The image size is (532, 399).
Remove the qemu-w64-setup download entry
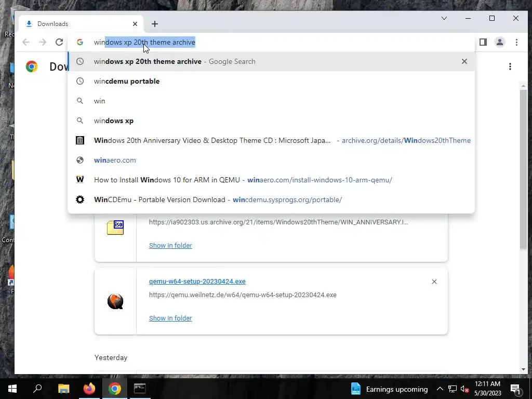click(x=434, y=282)
